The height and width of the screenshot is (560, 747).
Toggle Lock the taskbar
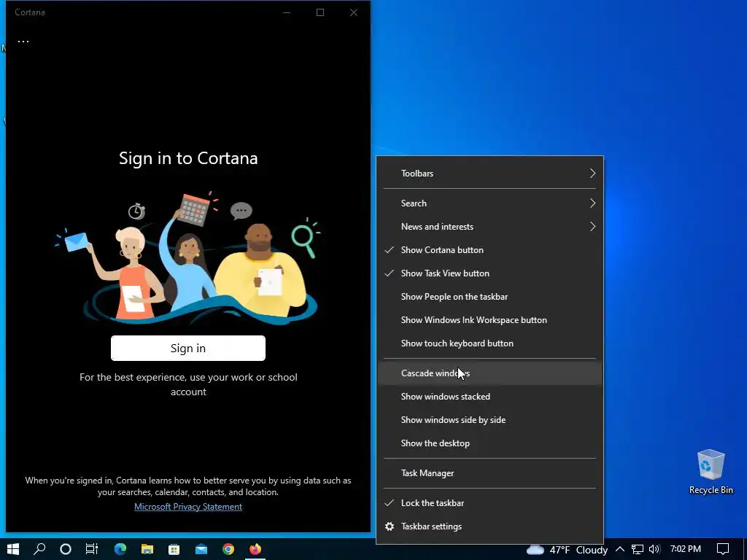[x=489, y=503]
